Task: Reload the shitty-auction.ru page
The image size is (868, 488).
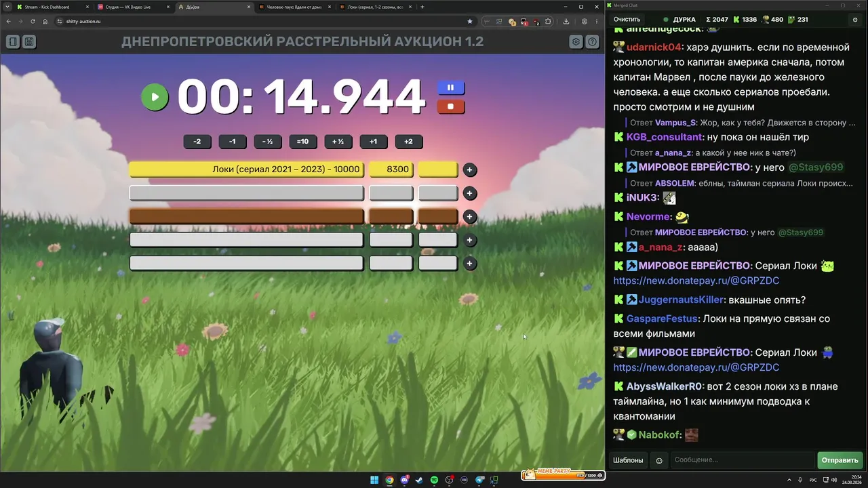Action: pos(32,21)
